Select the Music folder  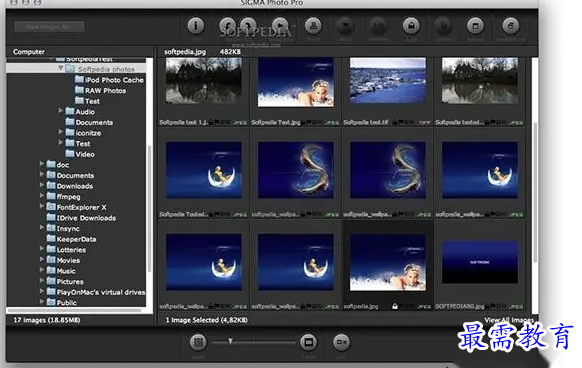[66, 271]
